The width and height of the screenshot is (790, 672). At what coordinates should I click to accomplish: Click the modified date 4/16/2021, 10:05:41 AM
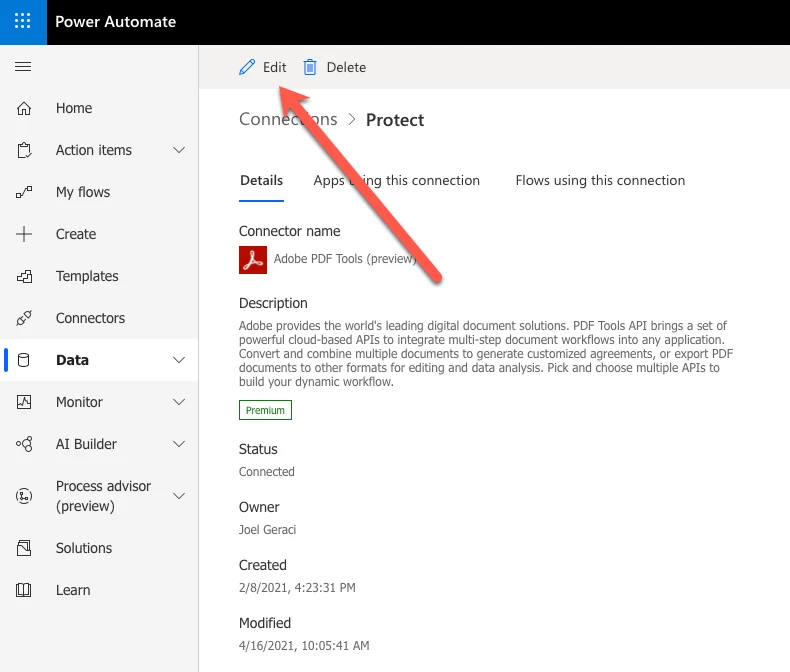(304, 645)
